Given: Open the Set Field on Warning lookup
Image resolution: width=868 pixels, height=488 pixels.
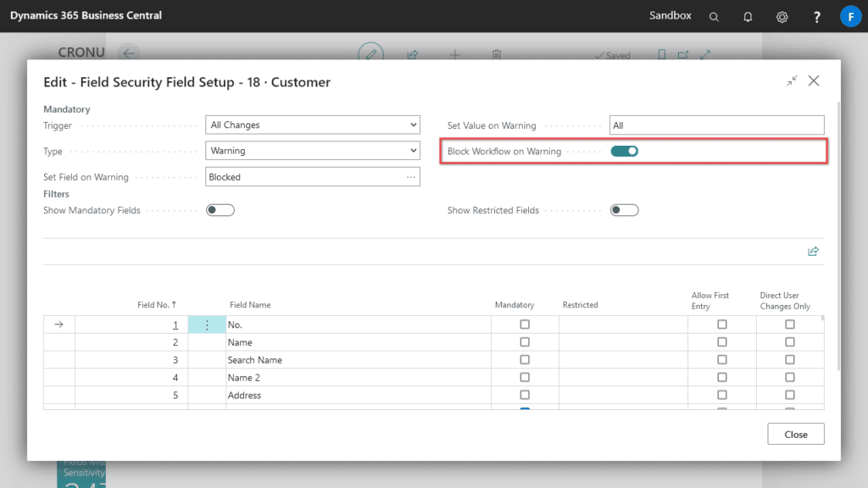Looking at the screenshot, I should click(413, 176).
